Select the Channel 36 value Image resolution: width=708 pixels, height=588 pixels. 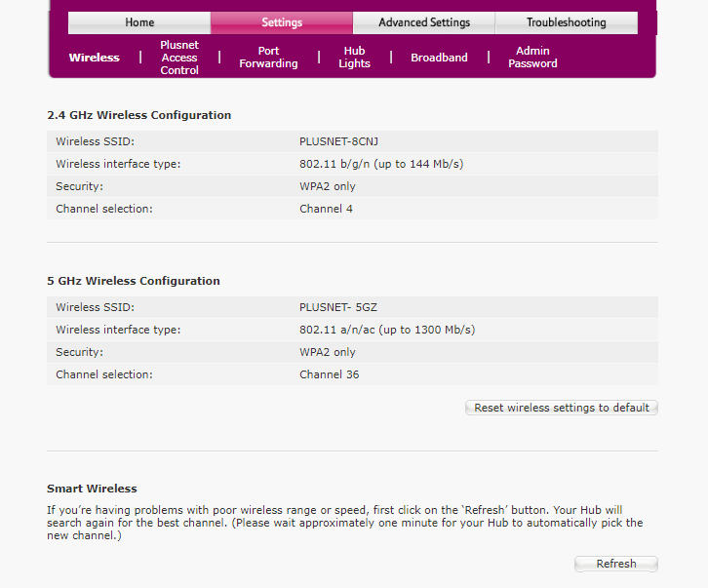pos(329,374)
